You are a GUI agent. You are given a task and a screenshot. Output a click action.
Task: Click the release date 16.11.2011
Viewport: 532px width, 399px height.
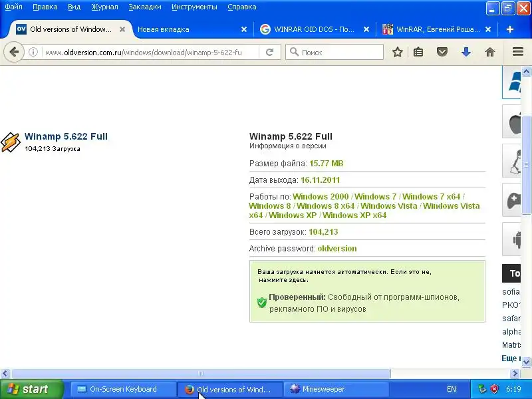coord(320,180)
